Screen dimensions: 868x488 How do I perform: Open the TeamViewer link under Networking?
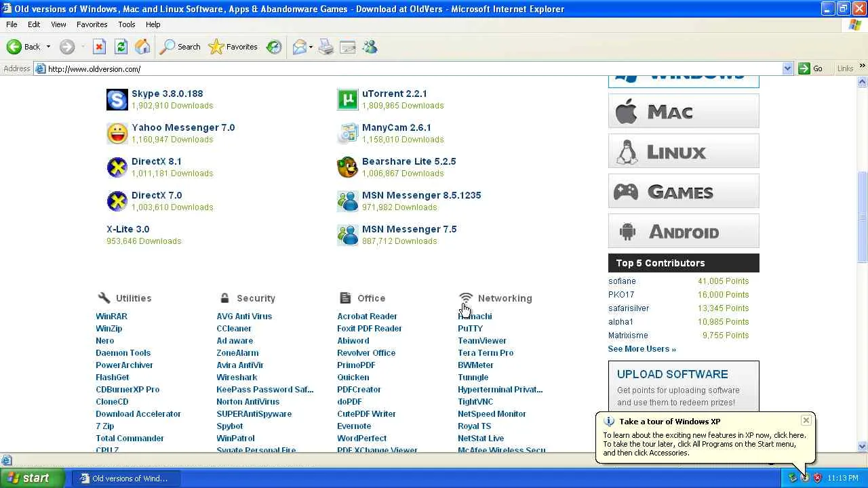click(x=482, y=341)
